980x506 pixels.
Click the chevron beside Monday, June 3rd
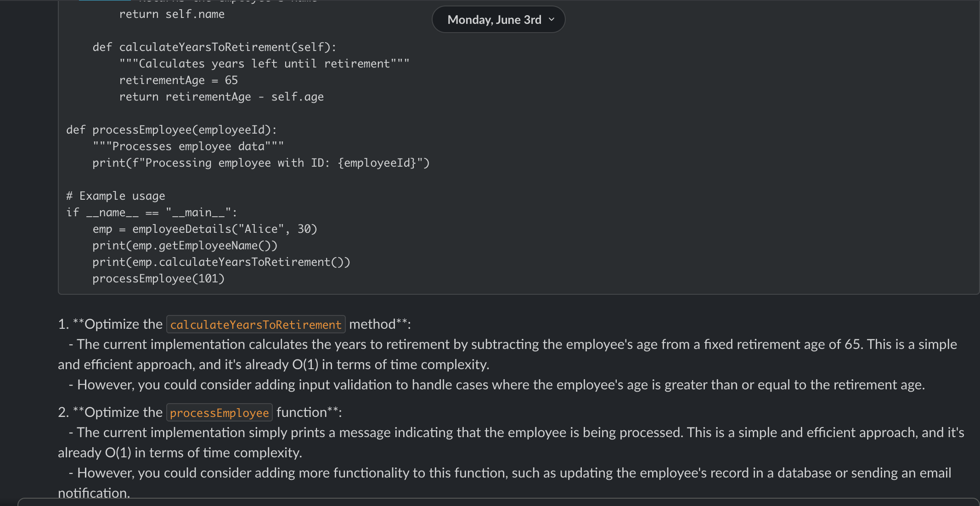pyautogui.click(x=552, y=20)
